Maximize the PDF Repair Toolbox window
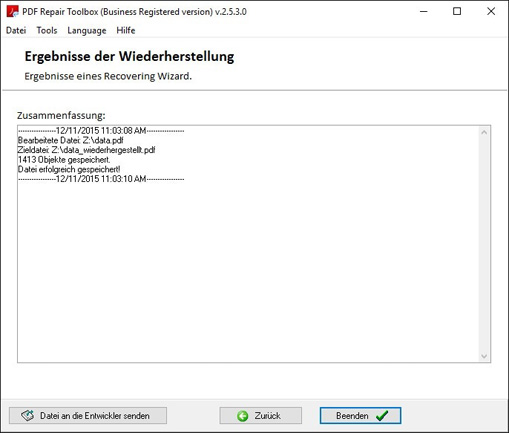This screenshot has height=433, width=509. tap(457, 11)
